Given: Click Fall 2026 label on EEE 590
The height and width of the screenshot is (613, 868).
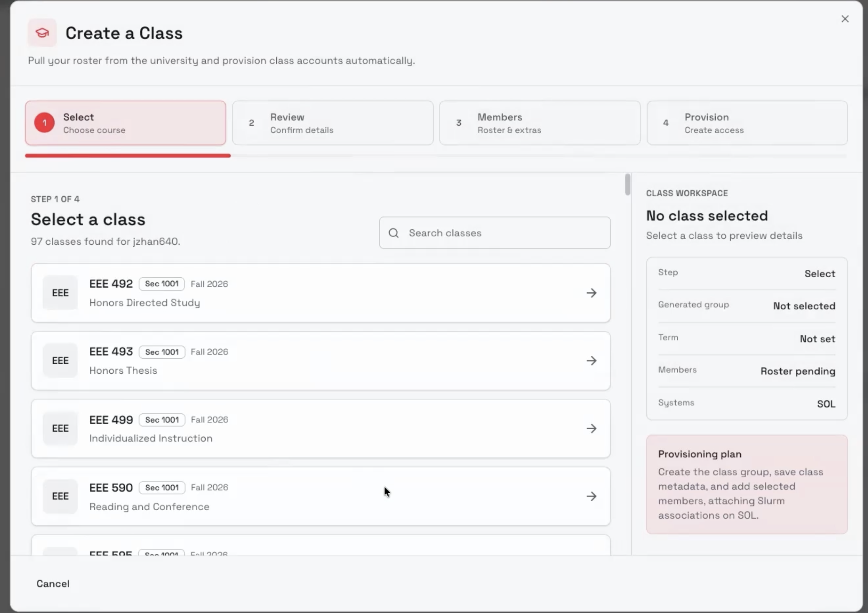Looking at the screenshot, I should coord(209,487).
